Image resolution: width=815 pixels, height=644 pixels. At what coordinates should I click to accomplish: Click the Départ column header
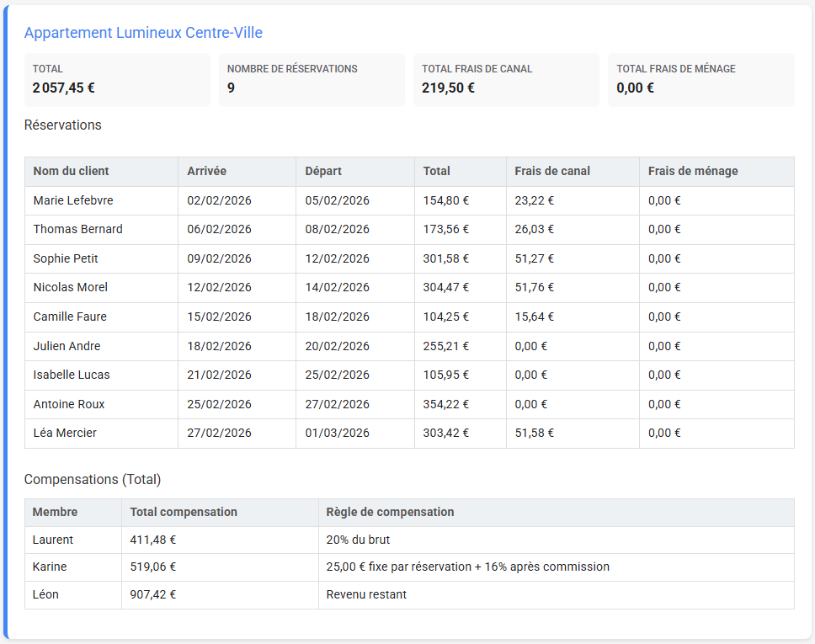pos(323,171)
